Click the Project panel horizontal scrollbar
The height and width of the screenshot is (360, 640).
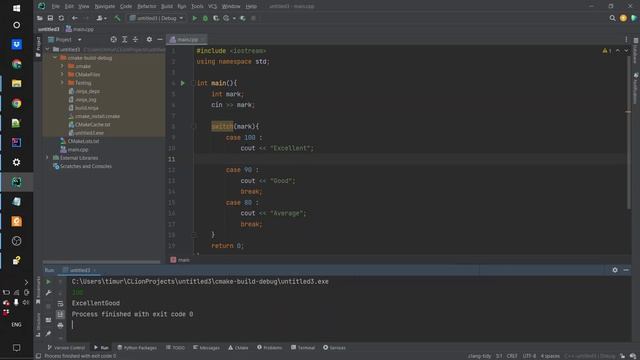click(102, 262)
